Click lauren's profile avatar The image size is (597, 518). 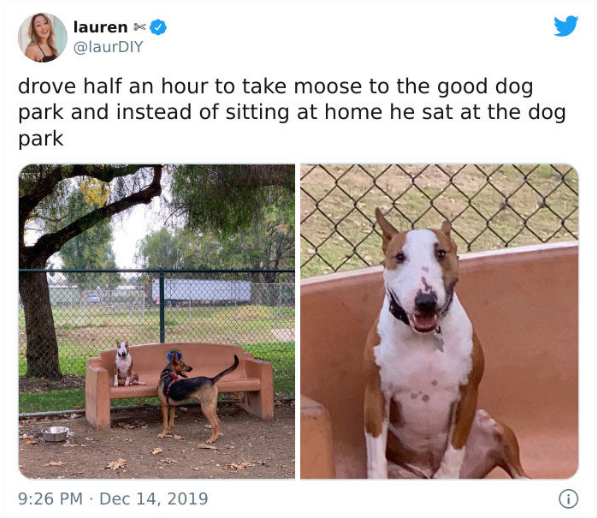point(43,37)
